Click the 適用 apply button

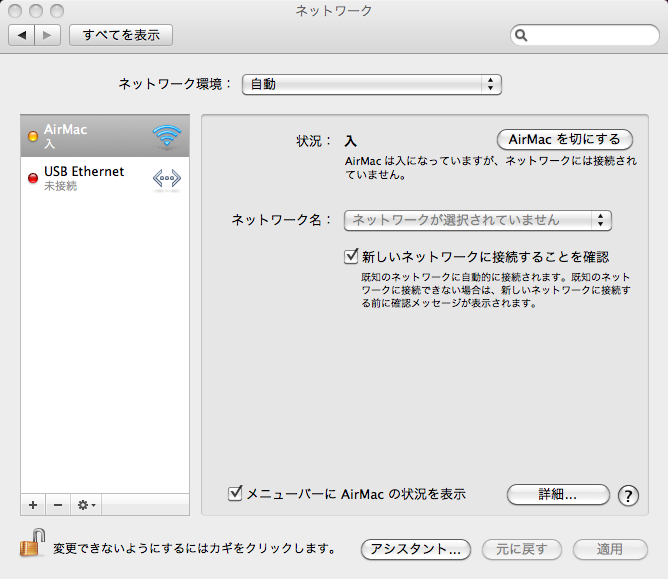click(x=610, y=549)
